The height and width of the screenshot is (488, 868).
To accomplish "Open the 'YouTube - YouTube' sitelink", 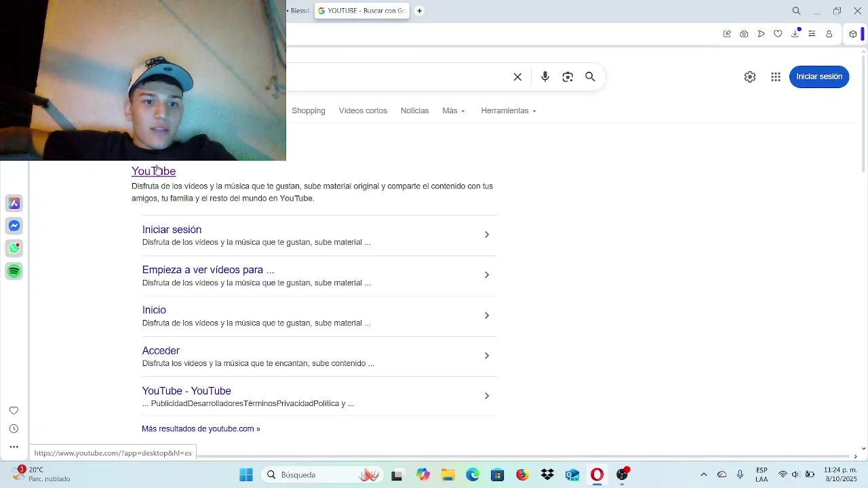I will point(186,390).
